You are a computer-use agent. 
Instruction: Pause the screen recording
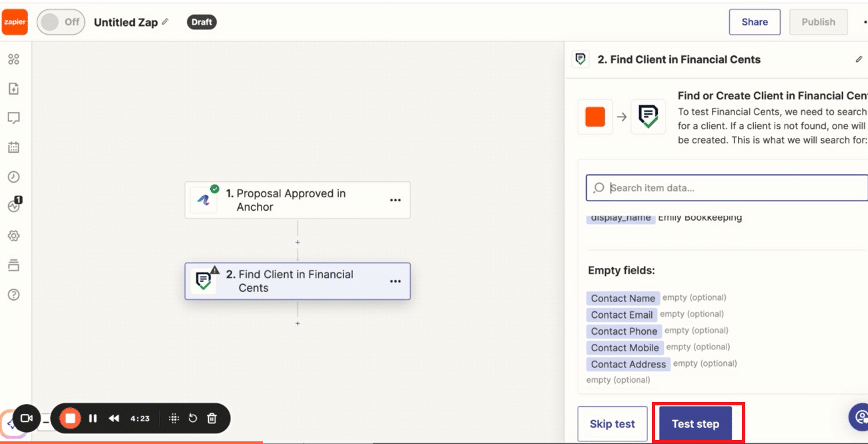[x=93, y=418]
